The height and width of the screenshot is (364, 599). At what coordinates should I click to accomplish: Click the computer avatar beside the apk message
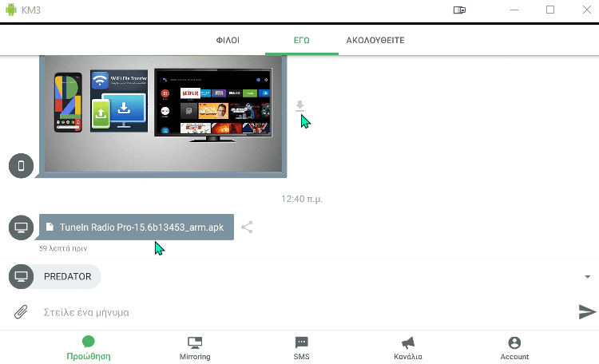21,227
